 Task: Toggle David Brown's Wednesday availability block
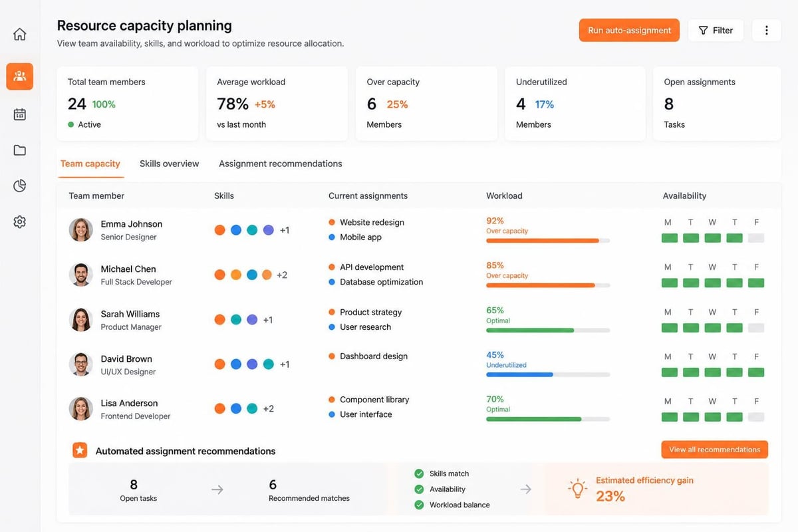pos(713,372)
